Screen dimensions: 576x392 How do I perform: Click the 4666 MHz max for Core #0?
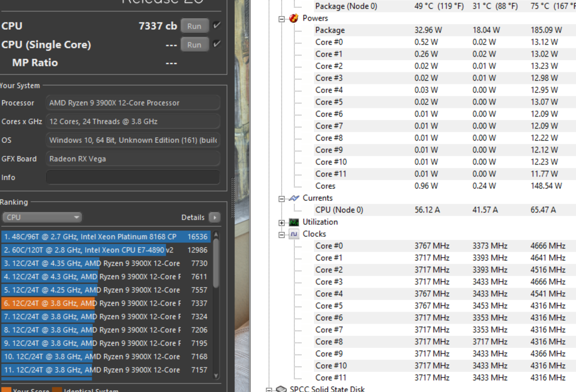pyautogui.click(x=548, y=246)
